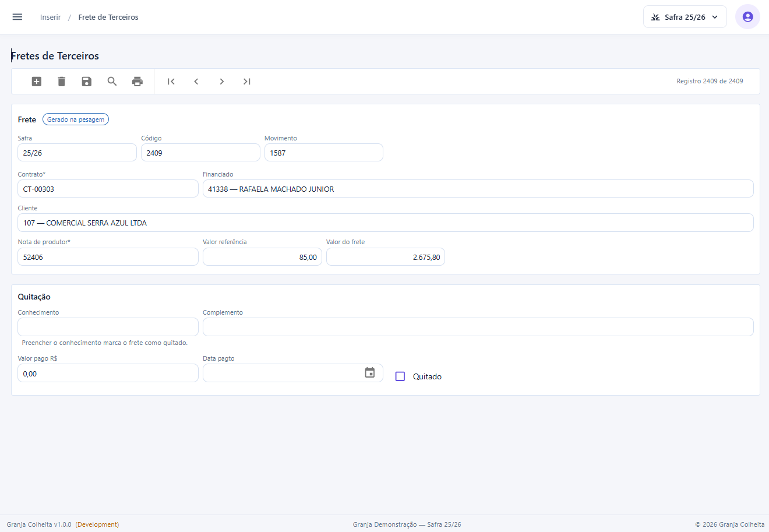Viewport: 769px width, 532px height.
Task: Tick the Quitado checkbox
Action: (x=400, y=376)
